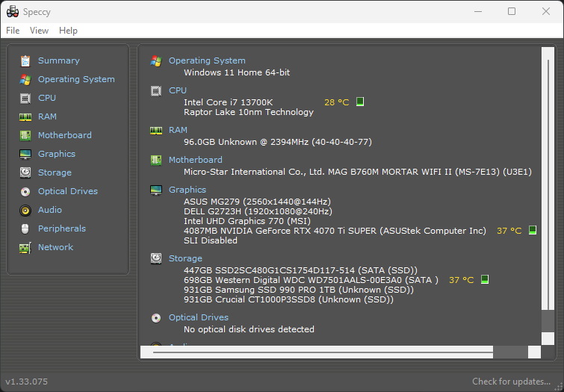The image size is (564, 392).
Task: Click the Graphics monitor icon in summary panel
Action: point(155,190)
